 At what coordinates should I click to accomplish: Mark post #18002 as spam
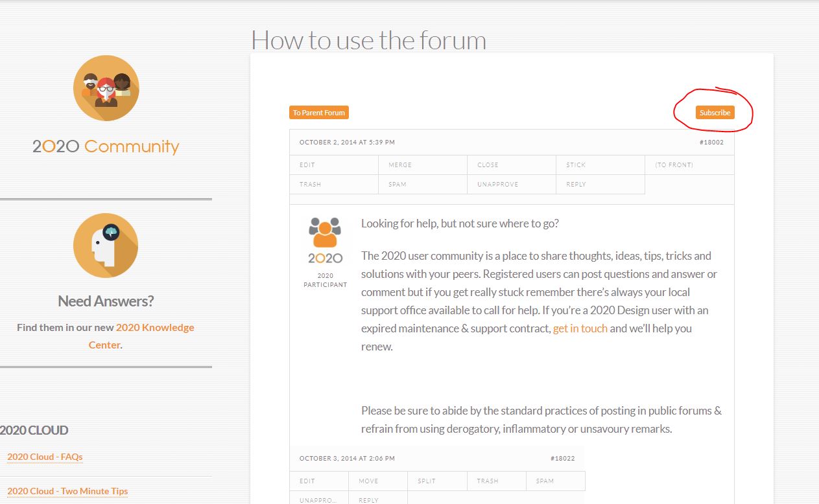tap(398, 185)
